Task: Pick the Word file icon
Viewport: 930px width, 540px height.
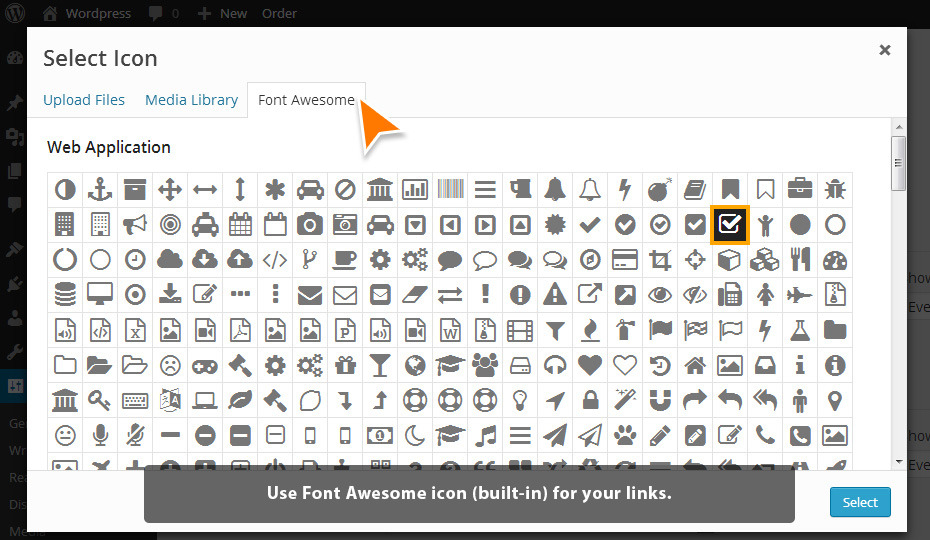Action: [x=450, y=330]
